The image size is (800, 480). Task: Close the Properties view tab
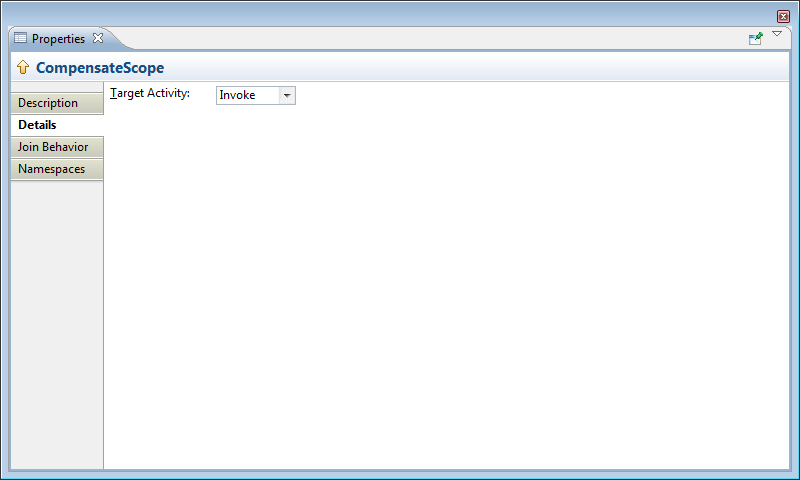click(98, 38)
